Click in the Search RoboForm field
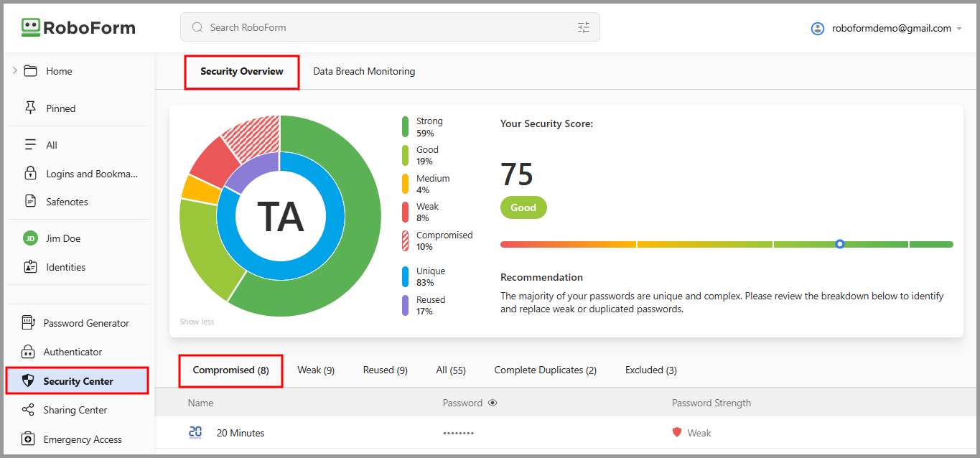The width and height of the screenshot is (980, 458). point(390,27)
